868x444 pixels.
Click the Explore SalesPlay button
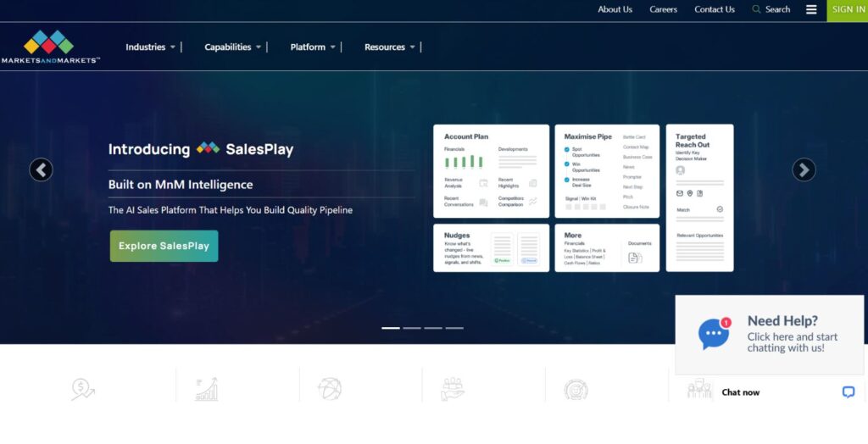click(x=164, y=246)
